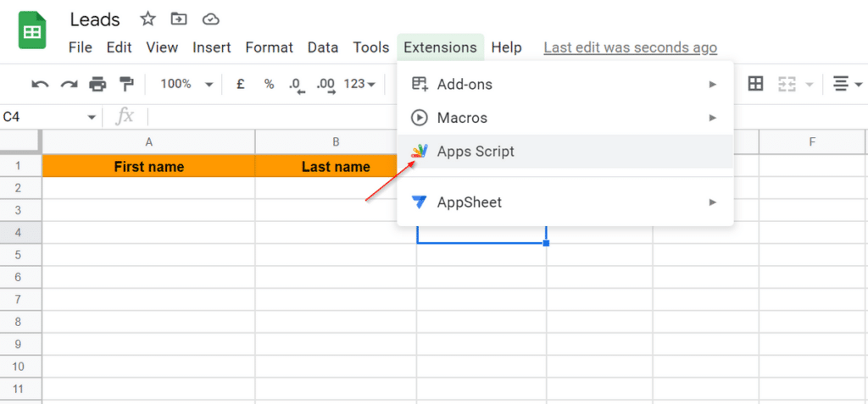The width and height of the screenshot is (868, 404).
Task: Star the Leads spreadsheet
Action: click(147, 19)
